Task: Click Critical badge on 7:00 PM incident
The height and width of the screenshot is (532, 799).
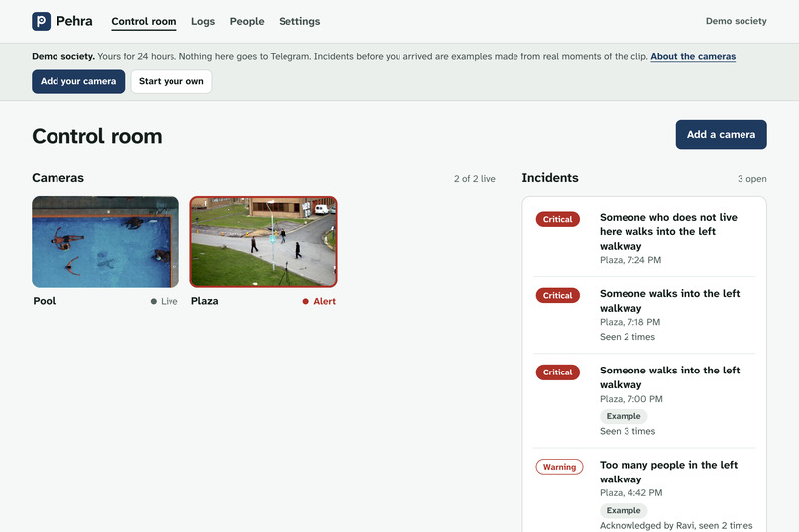Action: (557, 372)
